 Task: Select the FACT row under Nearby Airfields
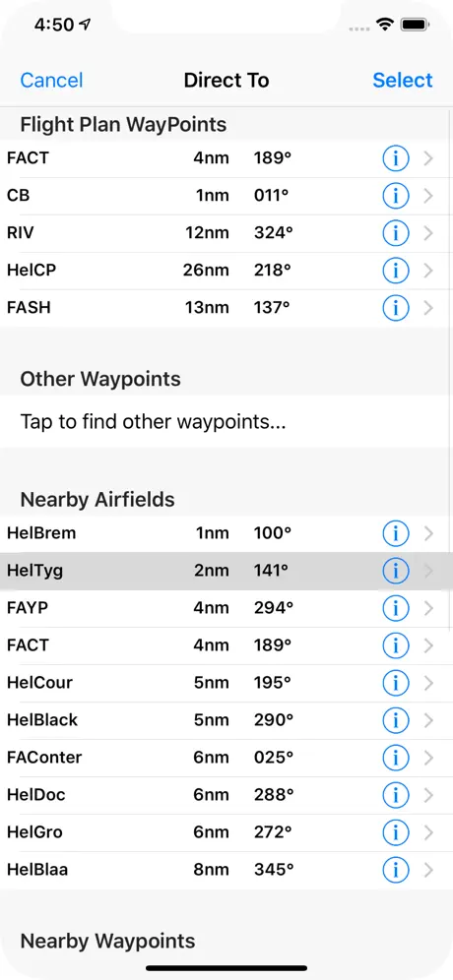(226, 645)
